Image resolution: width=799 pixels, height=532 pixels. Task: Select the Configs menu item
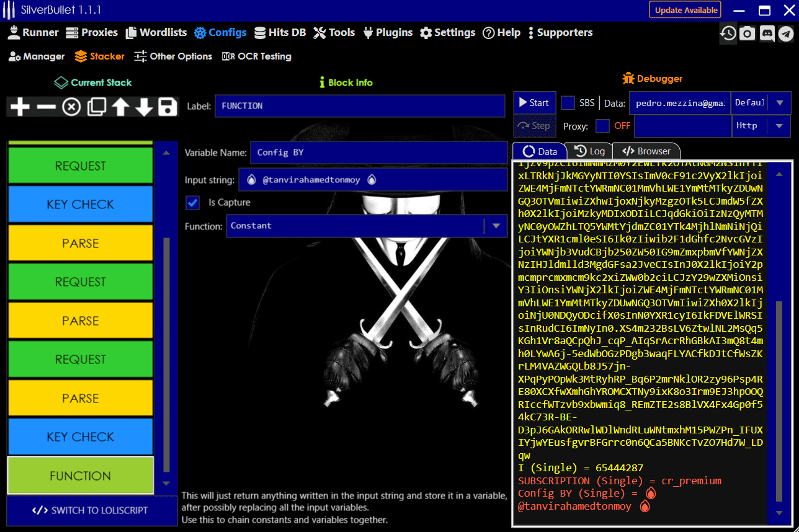coord(220,32)
